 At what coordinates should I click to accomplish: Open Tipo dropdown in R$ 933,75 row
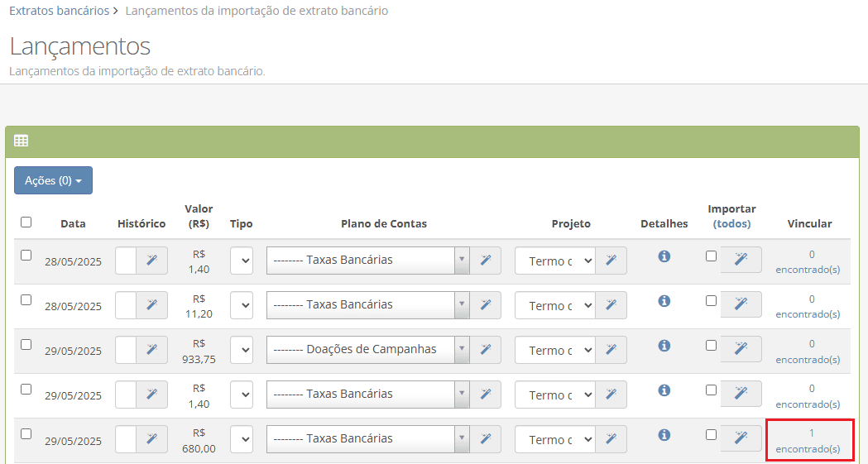[242, 350]
